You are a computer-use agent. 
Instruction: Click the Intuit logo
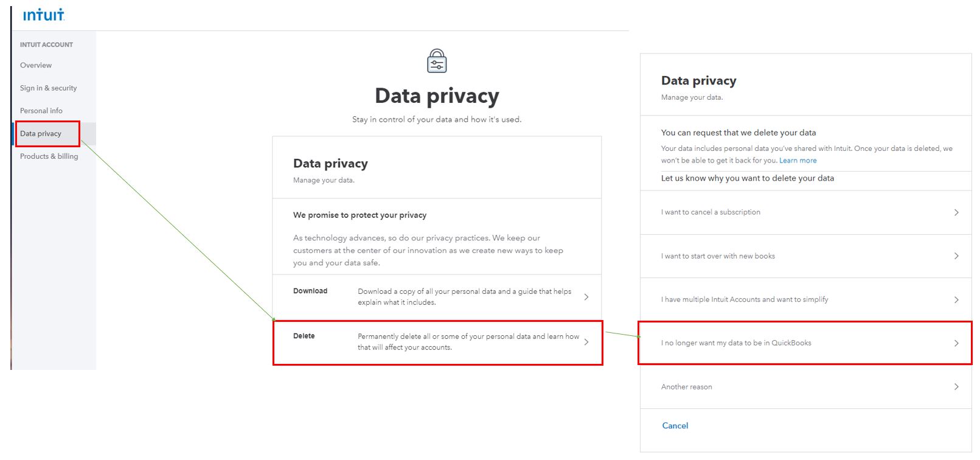tap(43, 15)
